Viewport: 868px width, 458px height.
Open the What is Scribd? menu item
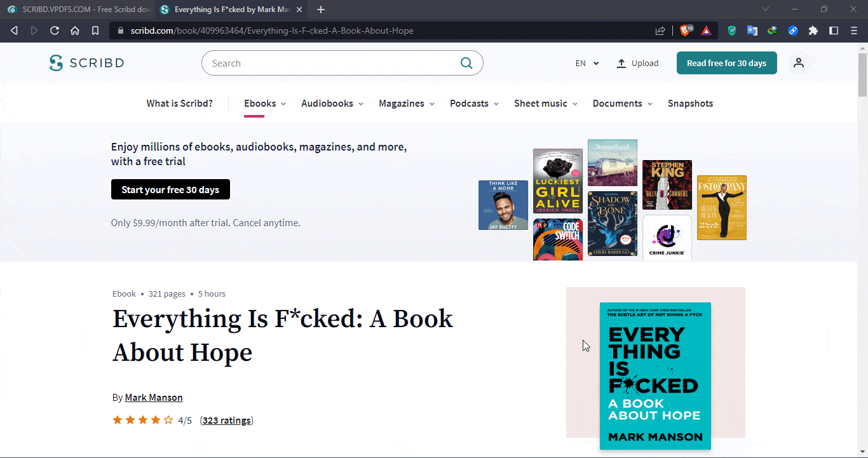coord(180,104)
